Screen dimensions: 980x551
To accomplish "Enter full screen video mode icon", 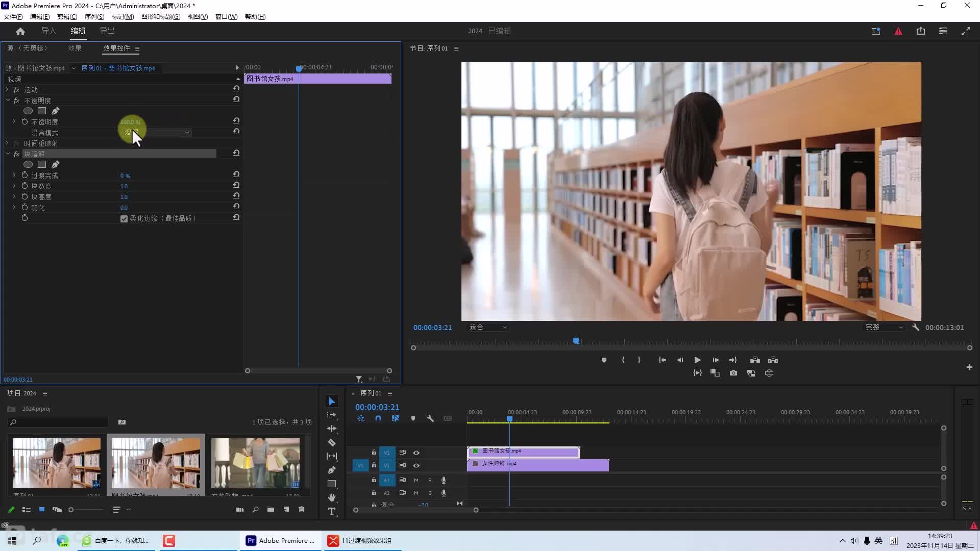I will tap(966, 31).
